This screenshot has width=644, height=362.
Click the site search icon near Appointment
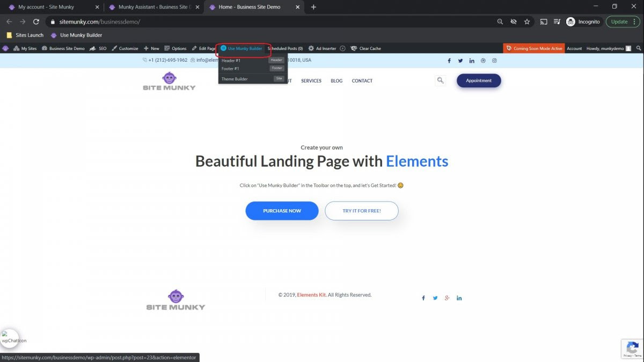(441, 80)
